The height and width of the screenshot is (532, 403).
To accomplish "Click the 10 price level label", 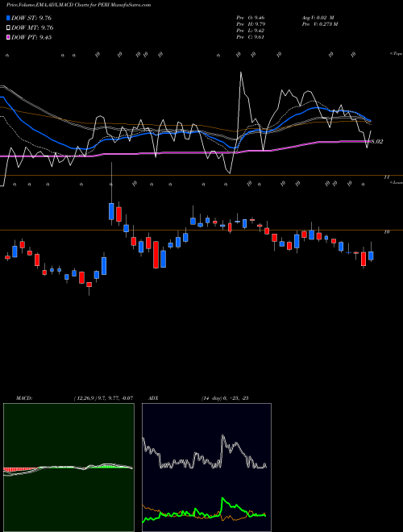I will tap(386, 231).
